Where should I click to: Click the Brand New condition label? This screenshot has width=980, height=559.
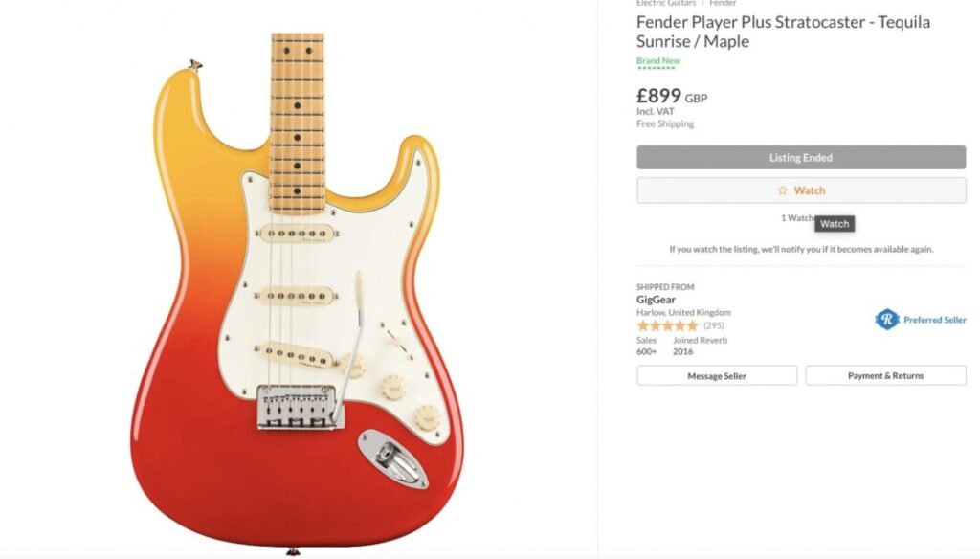pos(658,61)
